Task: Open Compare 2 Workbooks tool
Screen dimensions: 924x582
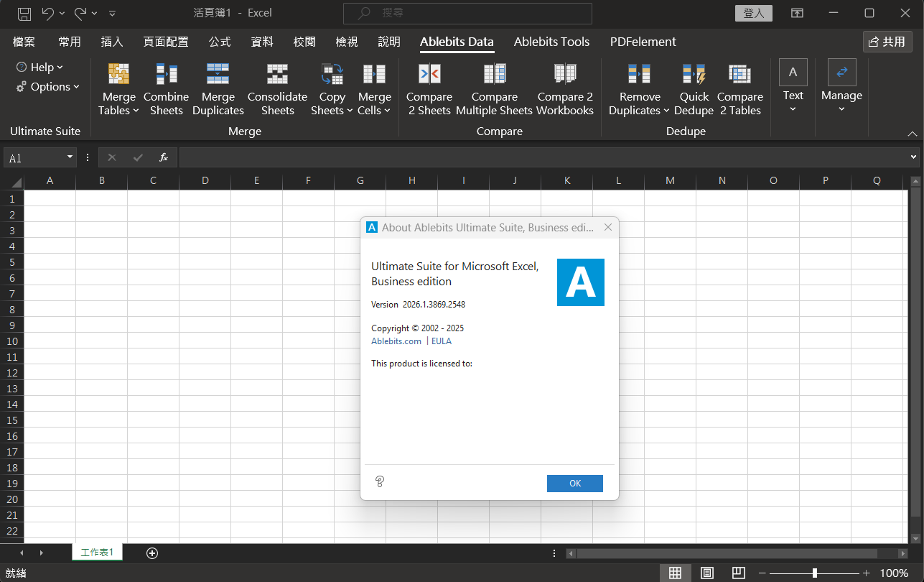Action: (565, 75)
